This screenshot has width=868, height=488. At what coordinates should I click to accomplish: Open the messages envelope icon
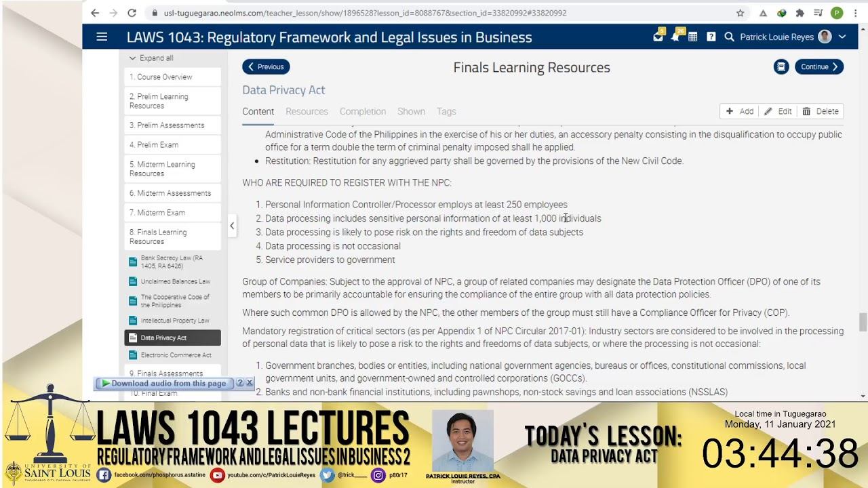coord(658,37)
